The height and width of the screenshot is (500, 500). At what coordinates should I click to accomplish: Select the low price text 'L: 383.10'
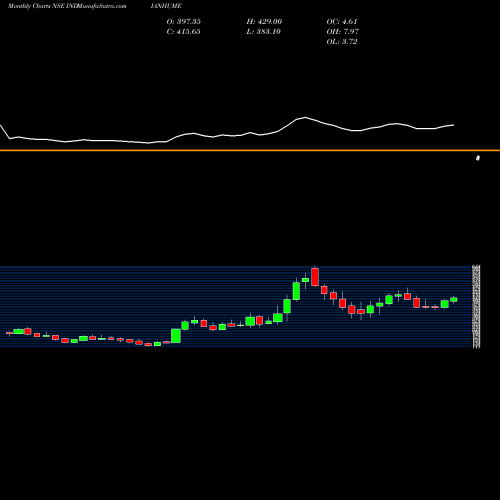coord(263,32)
